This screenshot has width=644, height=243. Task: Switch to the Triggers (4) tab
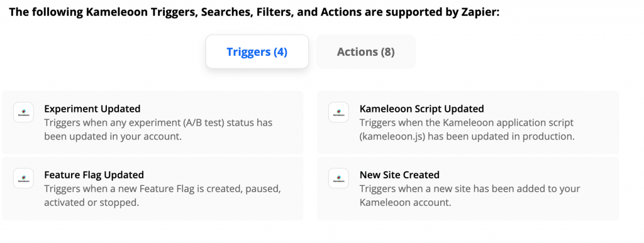(x=257, y=51)
